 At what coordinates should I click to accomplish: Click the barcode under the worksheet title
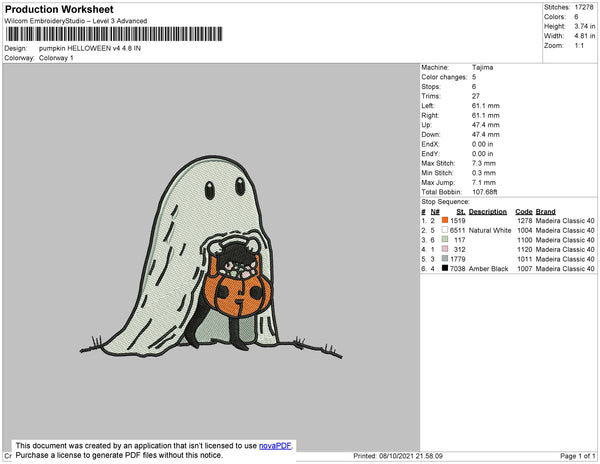pos(114,34)
